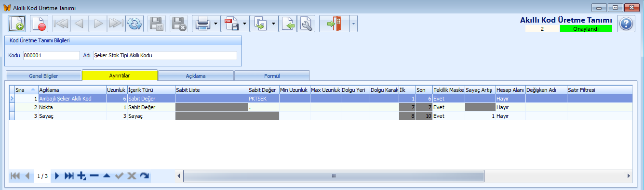The height and width of the screenshot is (190, 644).
Task: Click the PDF save icon
Action: click(231, 23)
